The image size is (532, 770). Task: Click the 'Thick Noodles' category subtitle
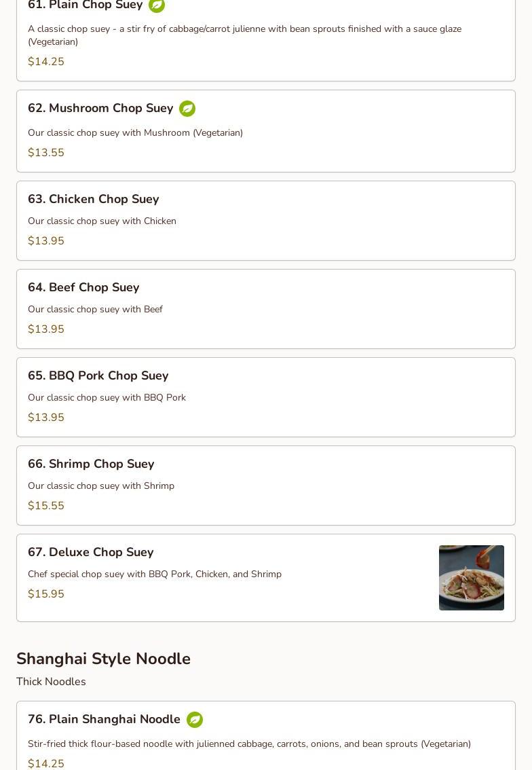[x=51, y=682]
